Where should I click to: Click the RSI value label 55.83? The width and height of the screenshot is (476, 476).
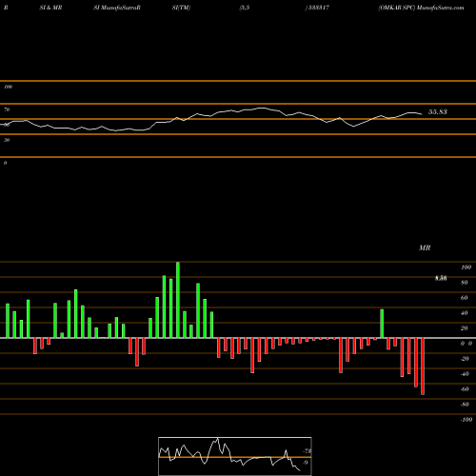click(438, 112)
